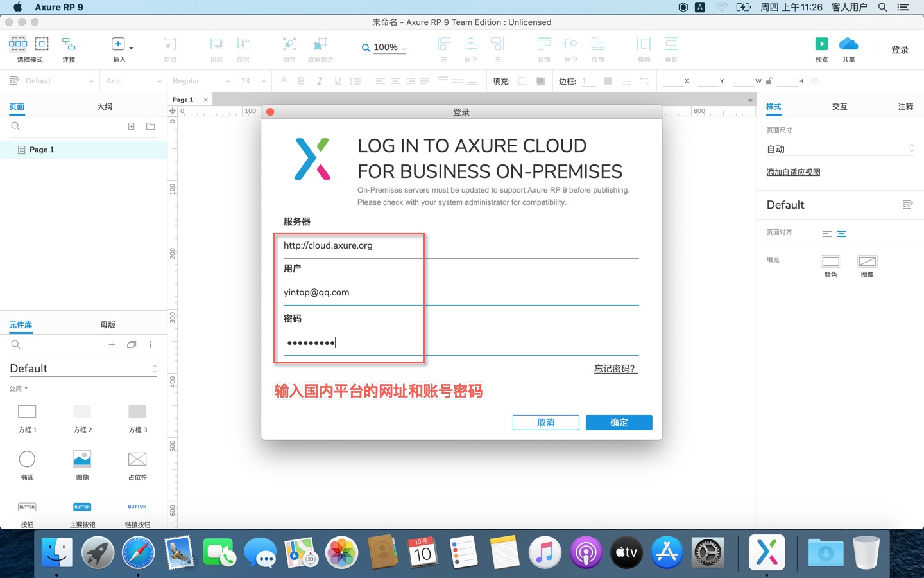Screen dimensions: 924x578
Task: Open the Default style dropdown in format bar
Action: pos(59,81)
